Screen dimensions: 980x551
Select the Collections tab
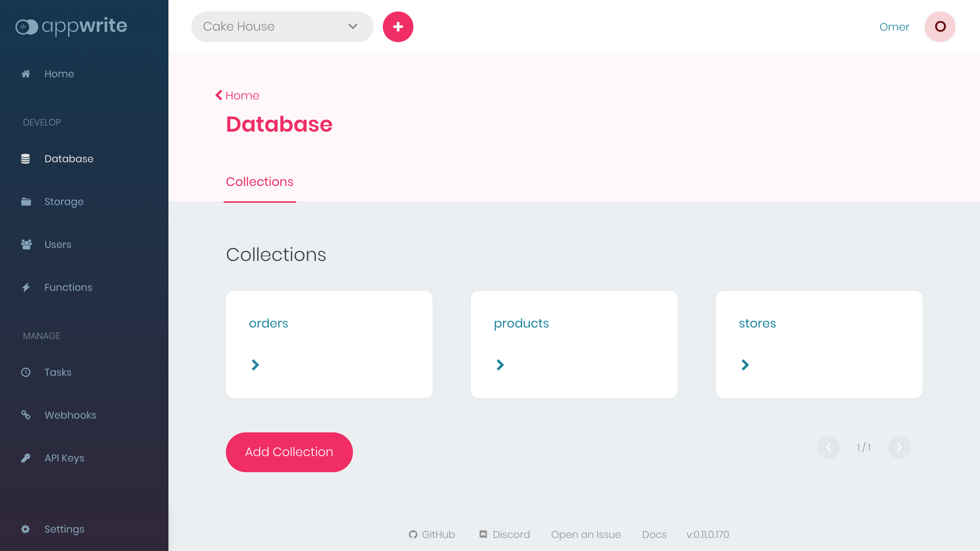(260, 182)
